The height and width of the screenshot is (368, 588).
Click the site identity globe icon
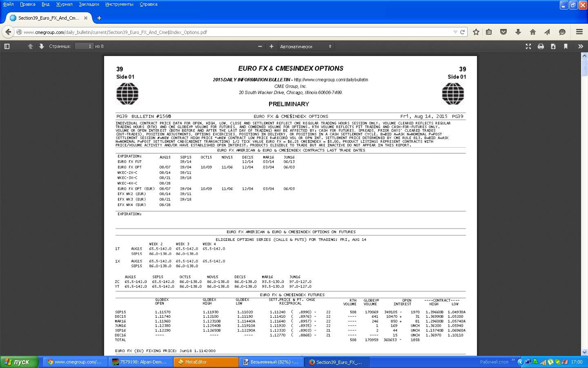[x=19, y=32]
